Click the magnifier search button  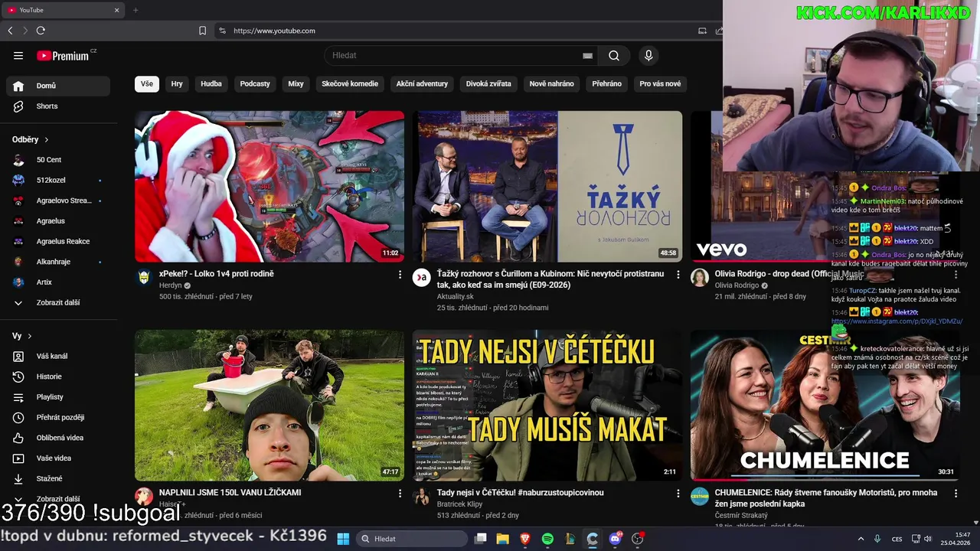[x=614, y=55]
